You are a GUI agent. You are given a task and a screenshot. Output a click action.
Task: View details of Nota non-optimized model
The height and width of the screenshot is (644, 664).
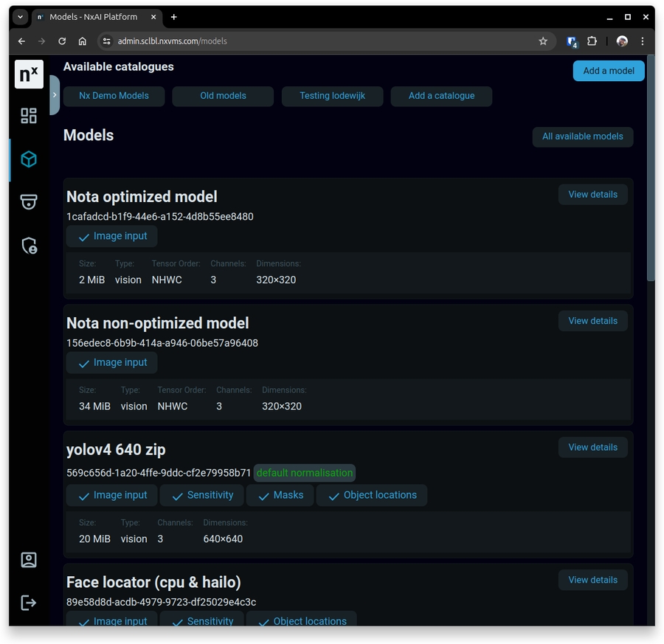click(592, 321)
